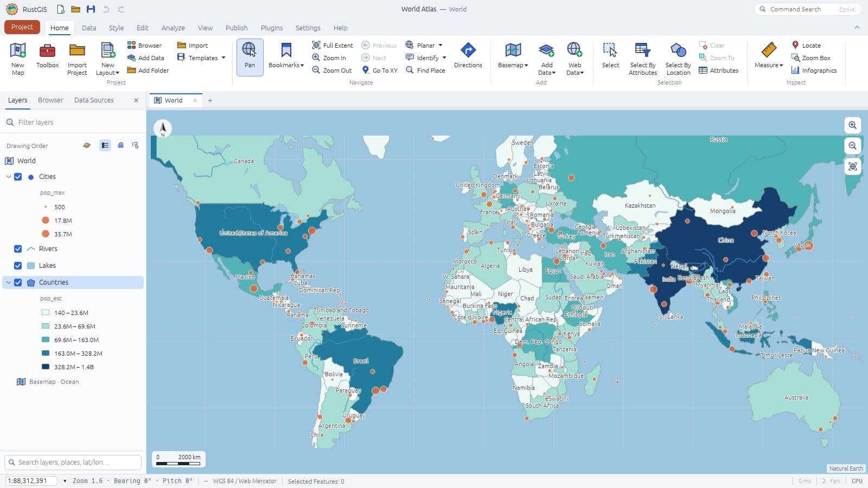Open Select By Location
Image resolution: width=868 pixels, height=488 pixels.
click(x=678, y=59)
